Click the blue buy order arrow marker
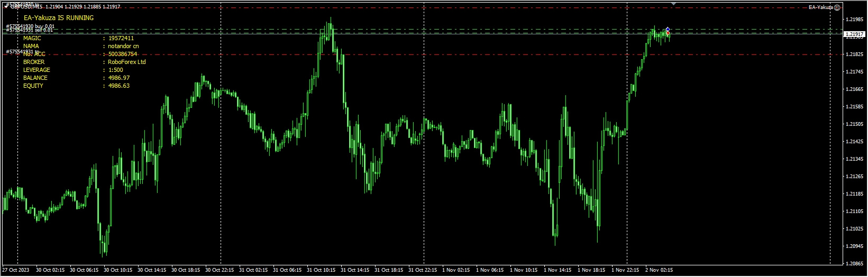 668,30
